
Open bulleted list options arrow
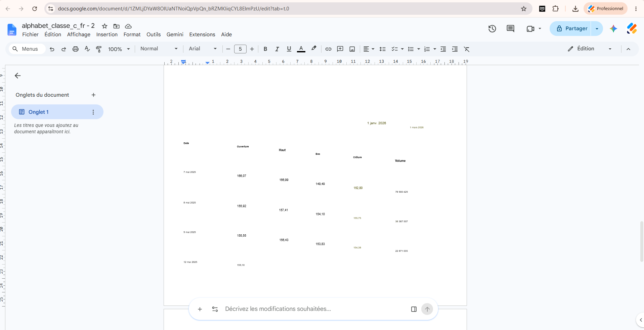[419, 49]
